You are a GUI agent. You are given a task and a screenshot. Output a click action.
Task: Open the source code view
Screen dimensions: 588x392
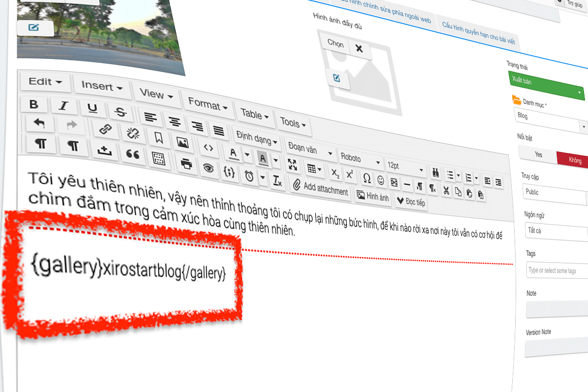[208, 147]
